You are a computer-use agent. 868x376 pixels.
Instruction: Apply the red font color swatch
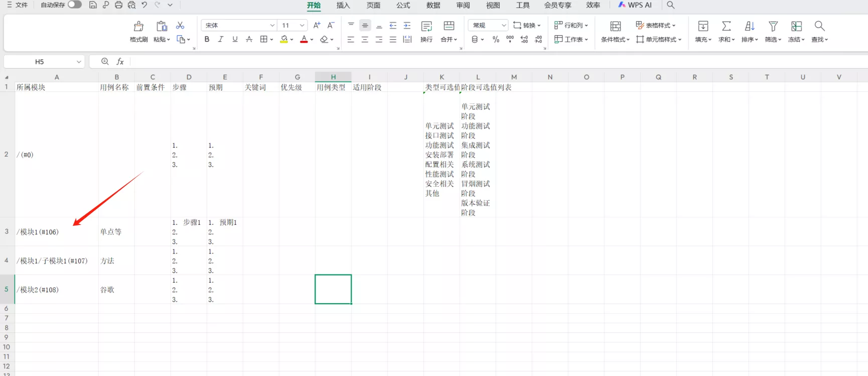304,39
